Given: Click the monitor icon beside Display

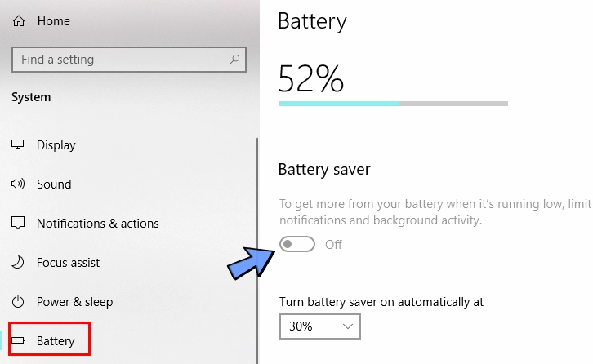Looking at the screenshot, I should (18, 145).
